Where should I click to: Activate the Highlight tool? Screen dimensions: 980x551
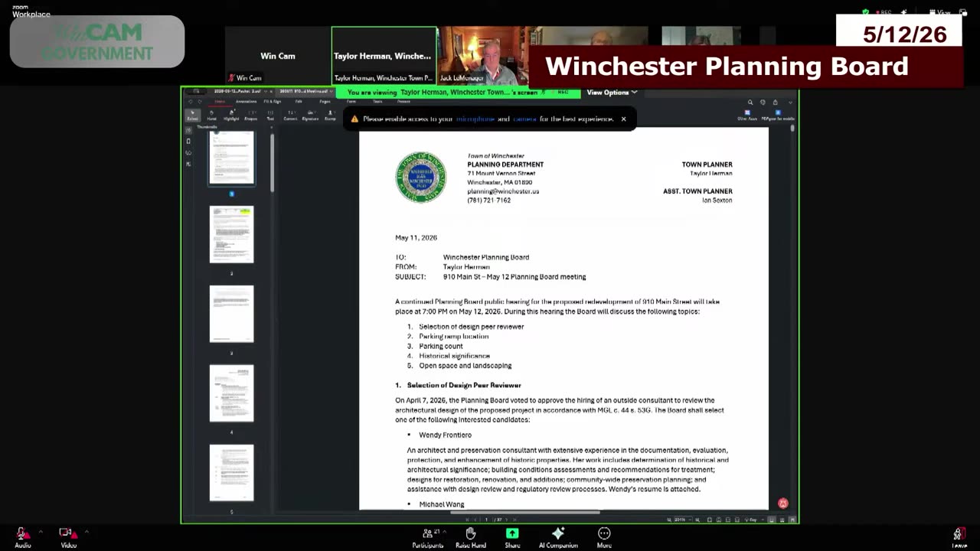point(231,115)
